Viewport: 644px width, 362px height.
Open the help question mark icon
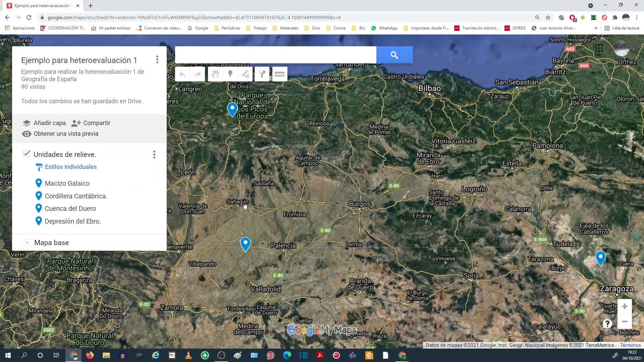(607, 324)
